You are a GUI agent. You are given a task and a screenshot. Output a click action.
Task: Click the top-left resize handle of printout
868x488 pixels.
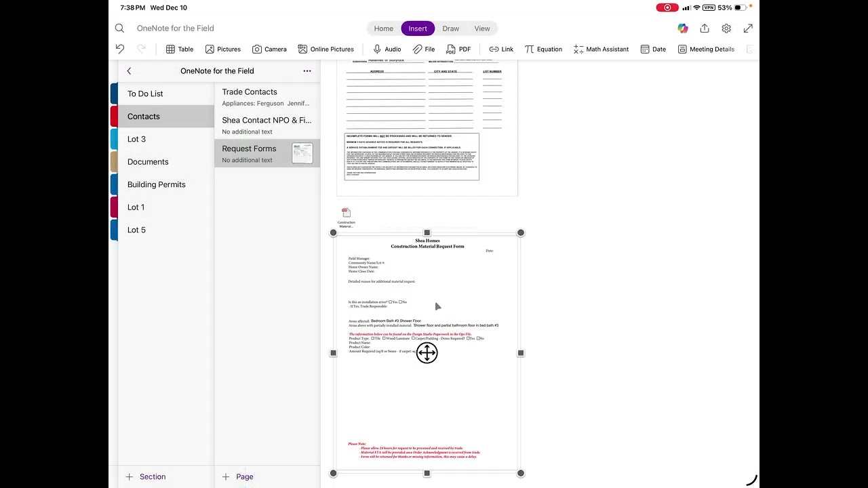point(333,232)
